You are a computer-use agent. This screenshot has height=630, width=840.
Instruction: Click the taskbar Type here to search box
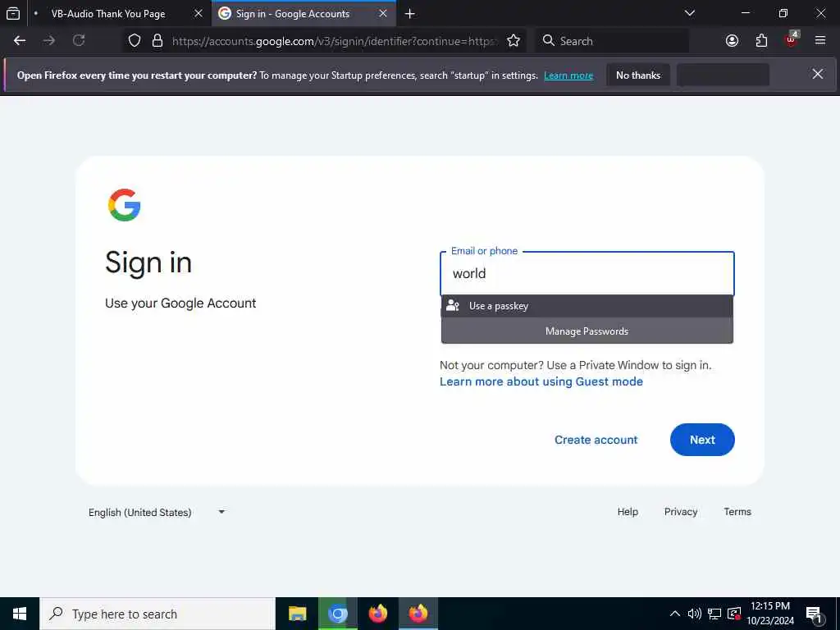[x=157, y=614]
